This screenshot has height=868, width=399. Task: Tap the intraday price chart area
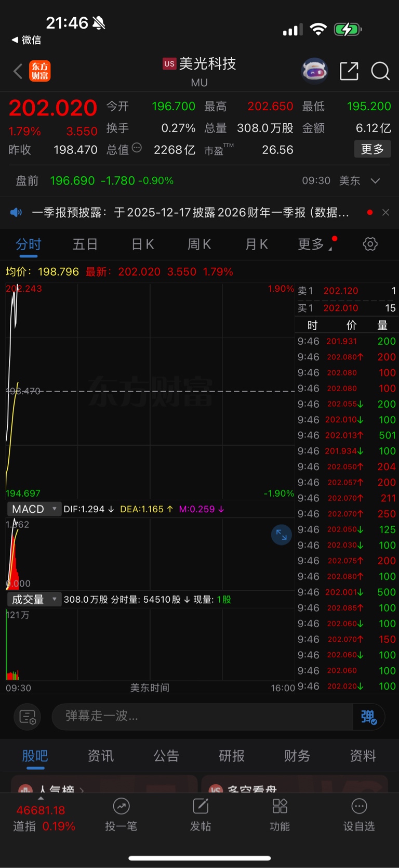pos(150,391)
